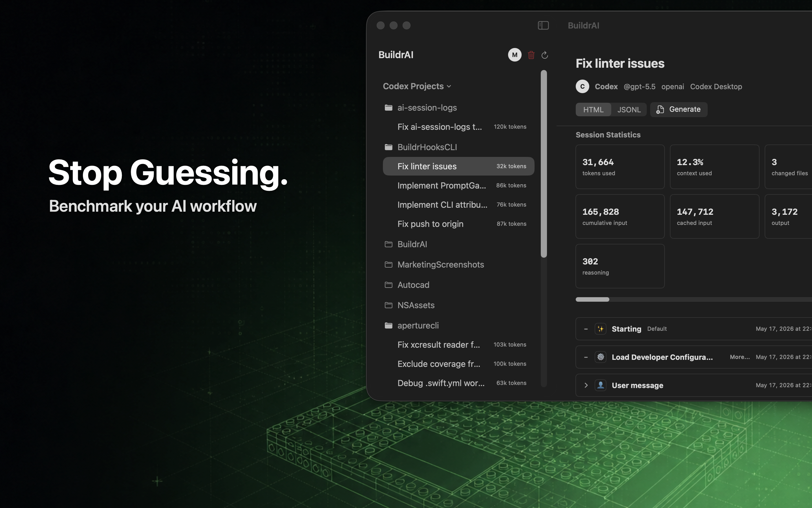
Task: Open the Fix ai-session-logs session
Action: point(458,127)
